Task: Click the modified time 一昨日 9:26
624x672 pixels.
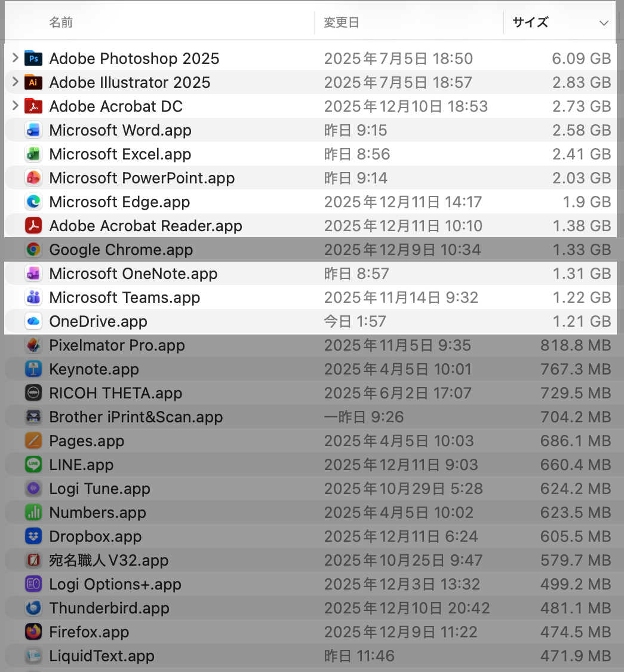Action: 364,417
